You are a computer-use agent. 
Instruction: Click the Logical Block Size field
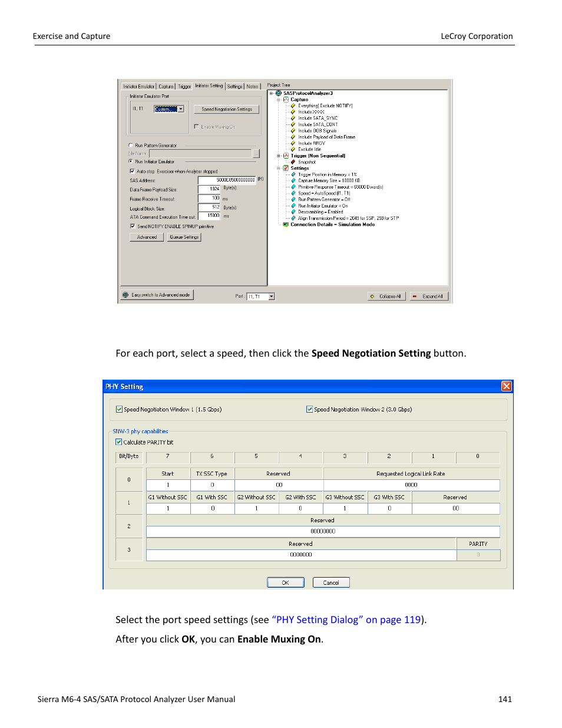point(209,207)
